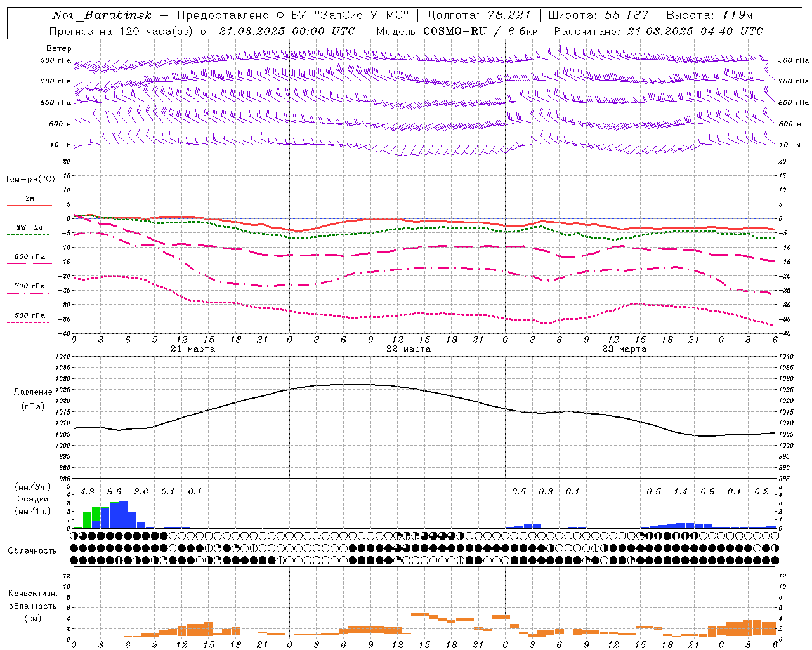Click the Осадки precipitation label
Screen dimensions: 812x650
tap(32, 499)
